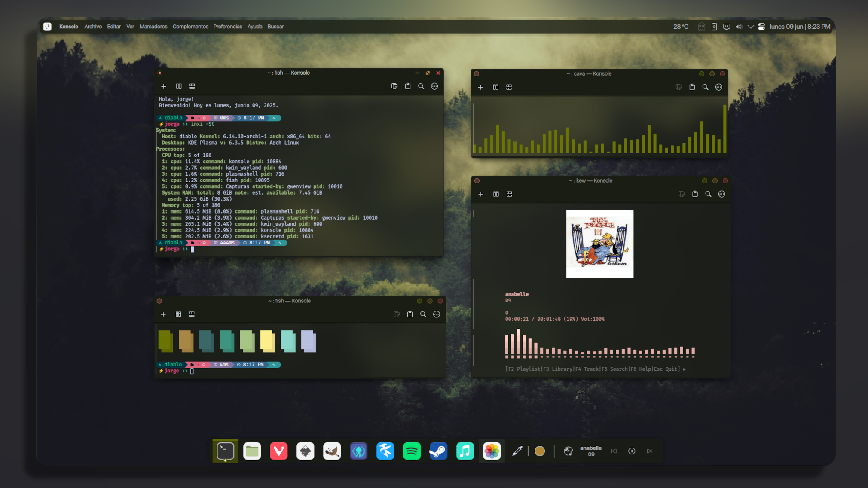Click the paste icon in the bottom fish Konsole toolbar
The height and width of the screenshot is (488, 868).
click(x=410, y=314)
